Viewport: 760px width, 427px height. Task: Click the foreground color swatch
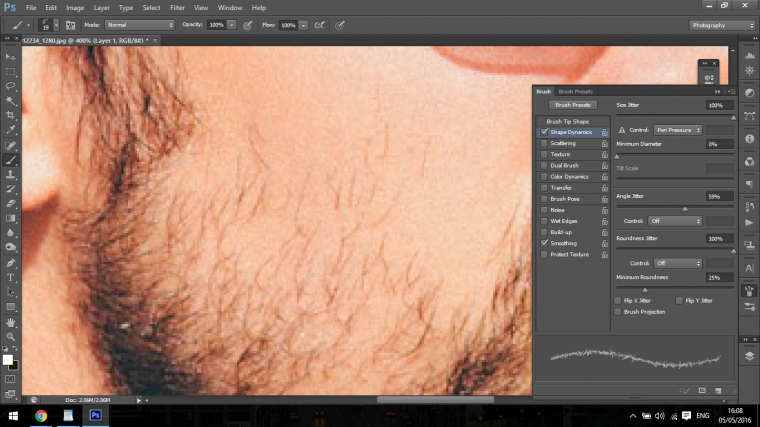pyautogui.click(x=7, y=360)
